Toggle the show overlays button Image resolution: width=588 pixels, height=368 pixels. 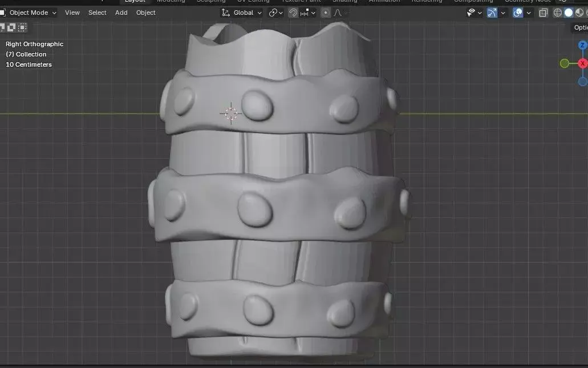point(517,13)
